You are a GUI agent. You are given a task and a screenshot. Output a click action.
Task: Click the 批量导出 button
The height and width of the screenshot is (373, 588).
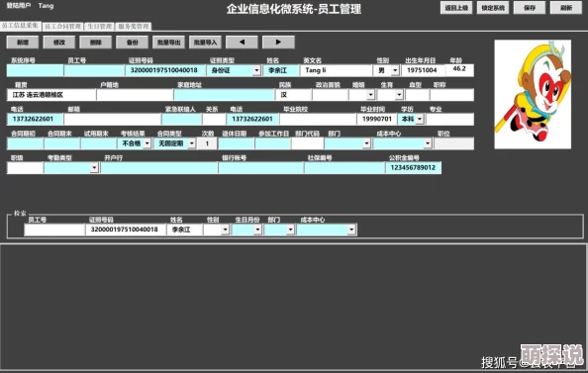pyautogui.click(x=168, y=42)
